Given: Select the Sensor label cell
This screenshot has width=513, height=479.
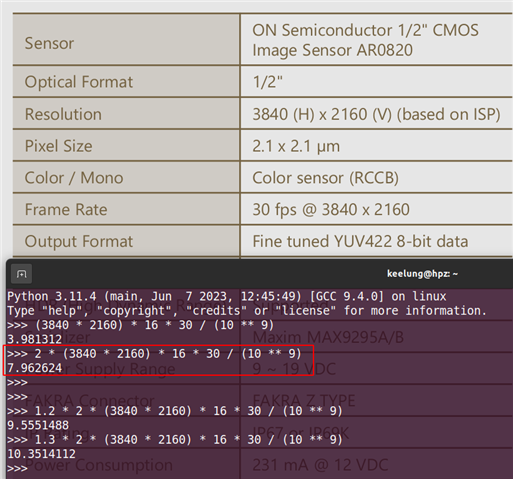Looking at the screenshot, I should (x=126, y=40).
